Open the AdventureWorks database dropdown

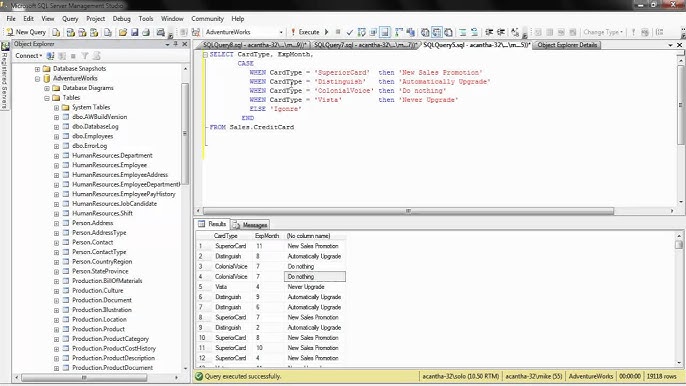click(281, 32)
